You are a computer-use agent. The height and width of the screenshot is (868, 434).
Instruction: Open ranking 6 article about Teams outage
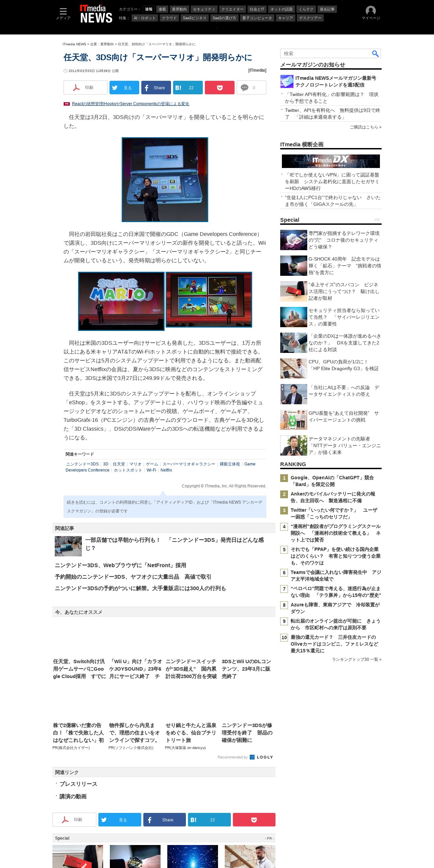point(336,576)
